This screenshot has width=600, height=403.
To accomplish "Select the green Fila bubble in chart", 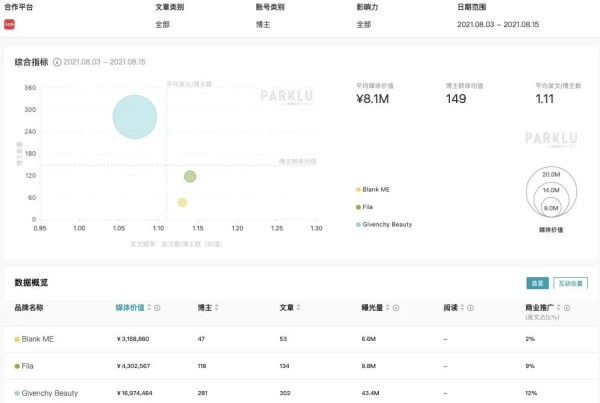I will 190,176.
